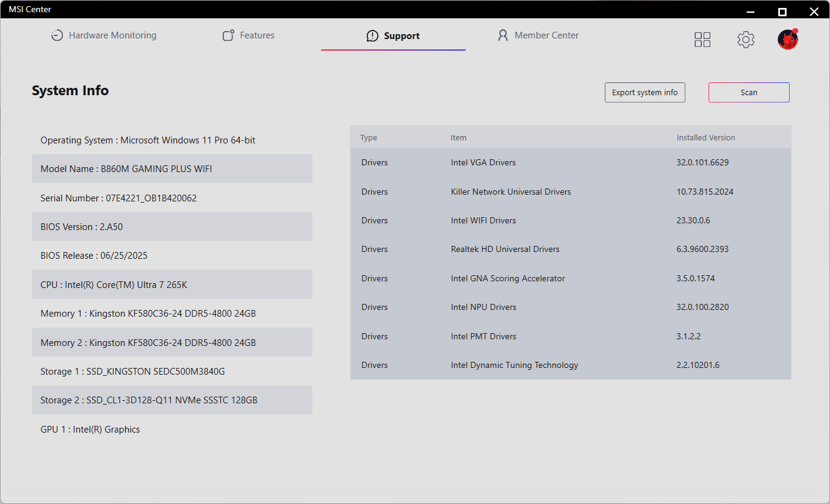Image resolution: width=830 pixels, height=504 pixels.
Task: Open MSI Center settings gear
Action: (746, 40)
